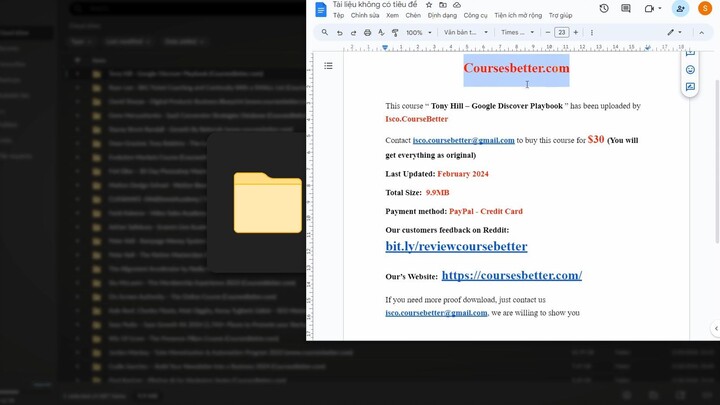720x405 pixels.
Task: Show the document outline icon
Action: click(x=328, y=66)
